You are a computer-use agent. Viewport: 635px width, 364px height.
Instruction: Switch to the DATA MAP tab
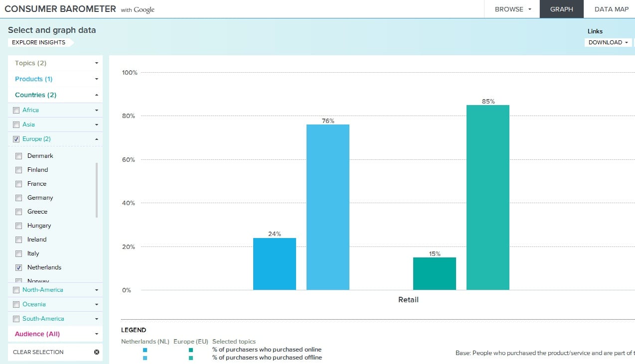click(611, 9)
